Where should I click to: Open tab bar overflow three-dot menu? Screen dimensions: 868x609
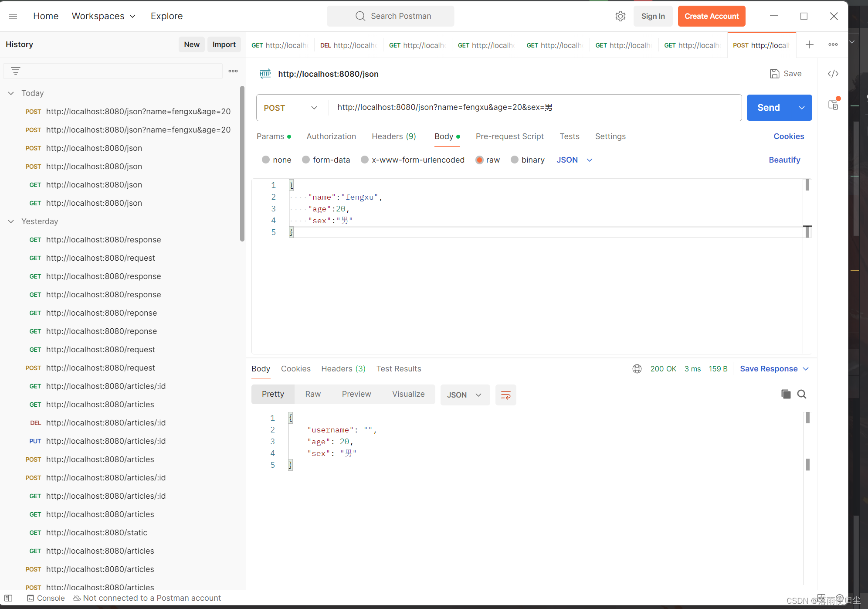833,44
